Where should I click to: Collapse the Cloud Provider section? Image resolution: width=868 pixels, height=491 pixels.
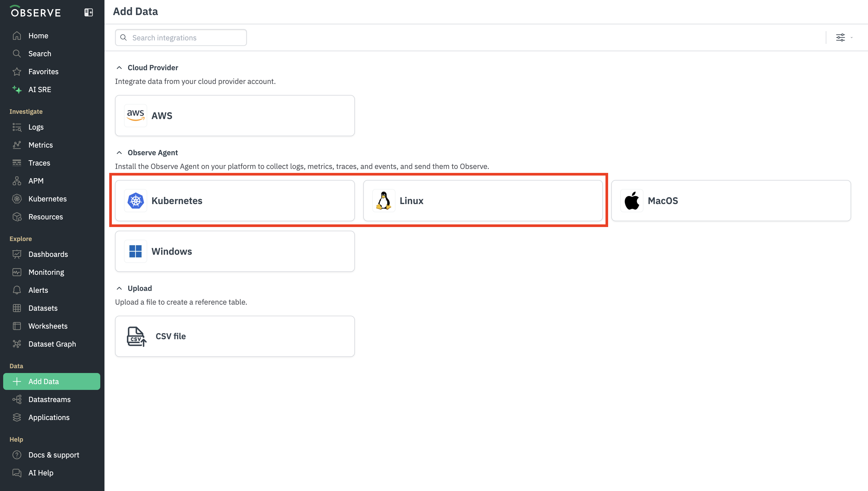click(119, 68)
